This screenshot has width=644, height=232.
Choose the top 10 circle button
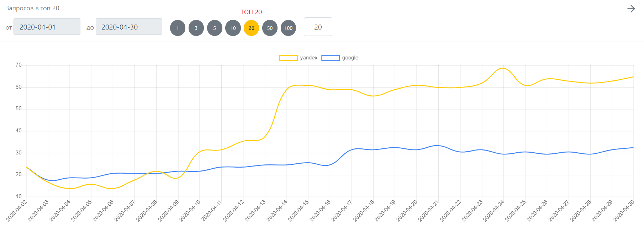pos(233,28)
